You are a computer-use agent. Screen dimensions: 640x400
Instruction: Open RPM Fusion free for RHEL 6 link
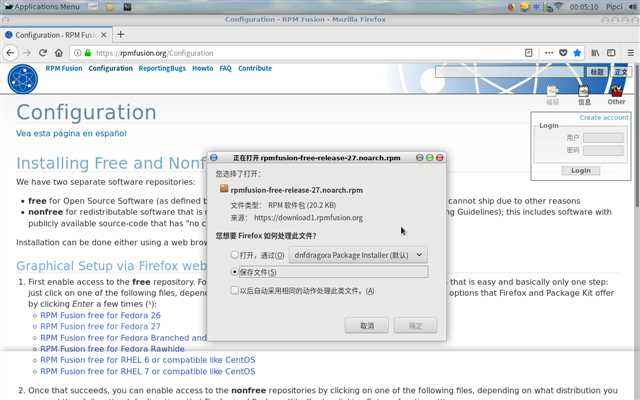148,360
